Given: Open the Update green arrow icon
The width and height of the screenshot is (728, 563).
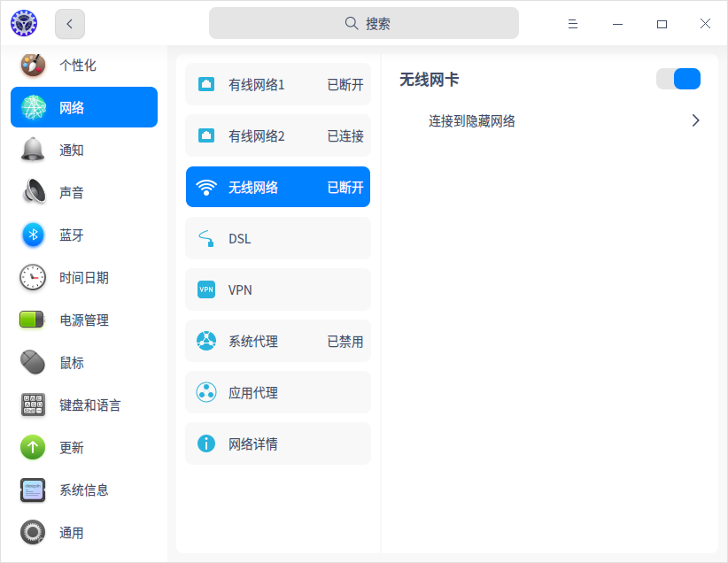Looking at the screenshot, I should pyautogui.click(x=33, y=447).
